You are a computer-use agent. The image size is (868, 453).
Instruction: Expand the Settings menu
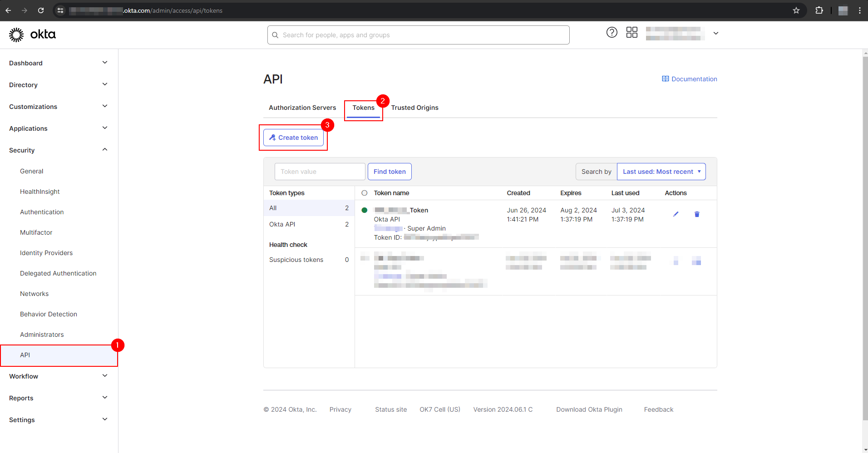[59, 420]
